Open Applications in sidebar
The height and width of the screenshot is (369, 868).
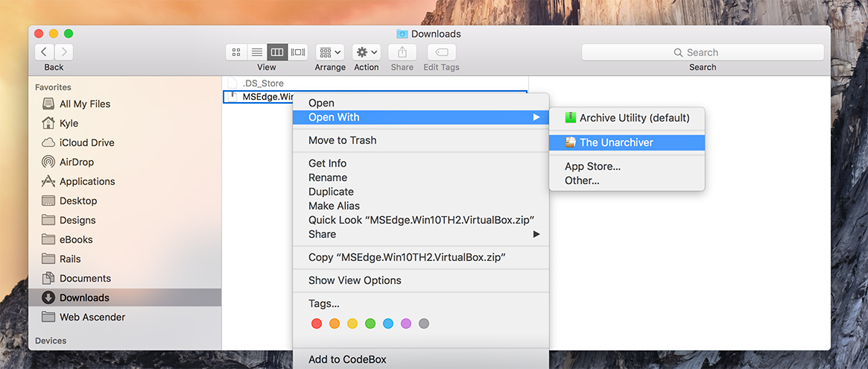(125, 181)
